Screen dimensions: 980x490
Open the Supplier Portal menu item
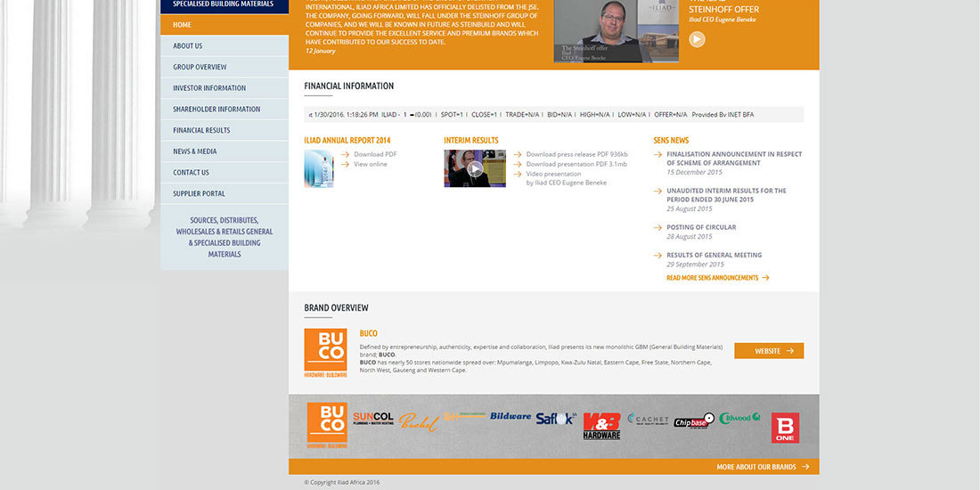point(199,193)
